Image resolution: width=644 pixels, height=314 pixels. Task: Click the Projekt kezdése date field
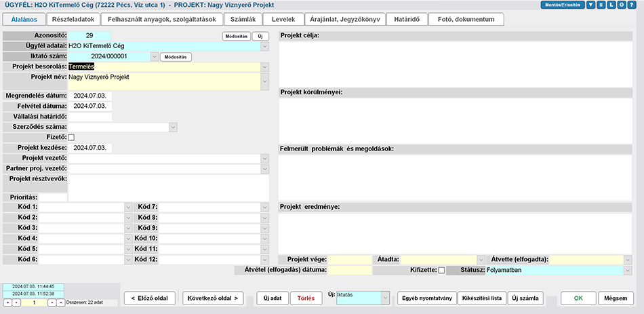90,148
